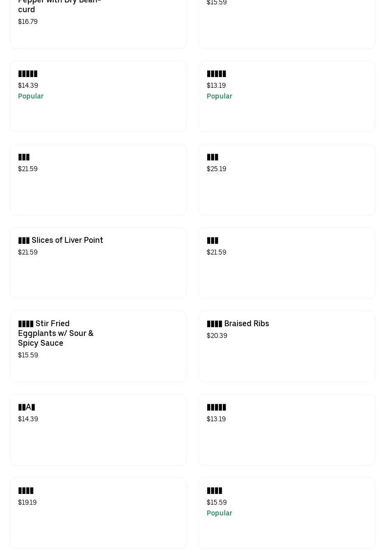The width and height of the screenshot is (392, 551).
Task: Click the $15.59 price under Stir Fried Eggplants
Action: pos(28,355)
